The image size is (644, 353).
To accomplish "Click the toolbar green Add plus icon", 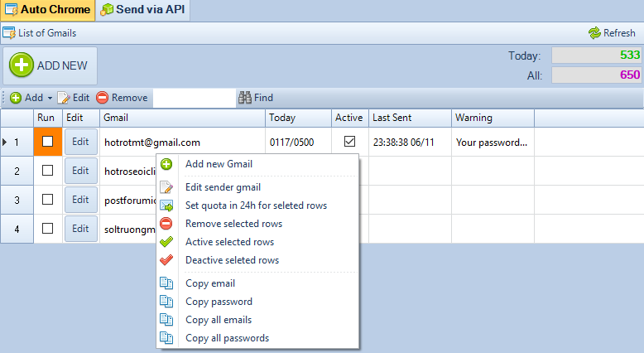I will (x=16, y=98).
